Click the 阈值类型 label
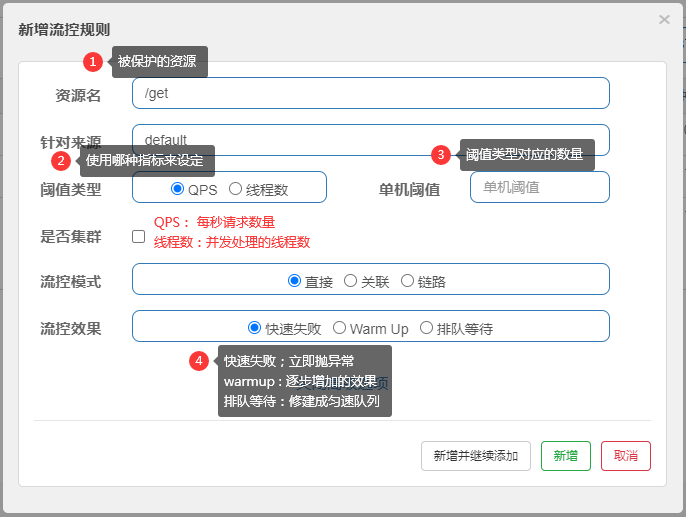Viewport: 686px width, 517px height. coord(70,190)
